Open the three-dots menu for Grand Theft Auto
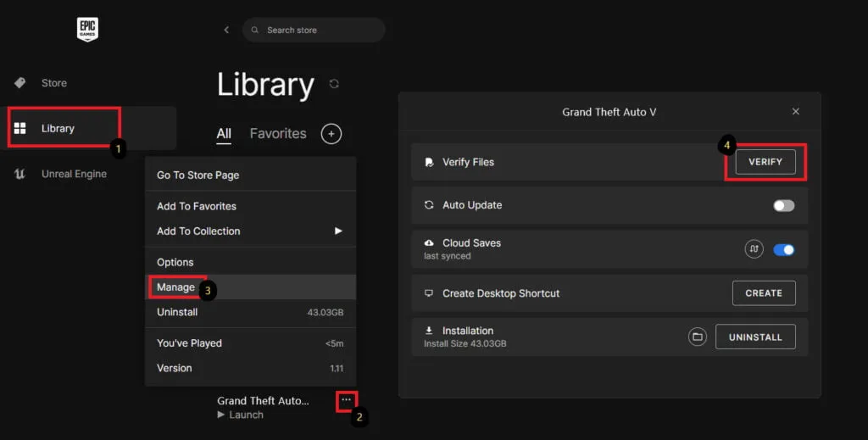 pos(347,400)
